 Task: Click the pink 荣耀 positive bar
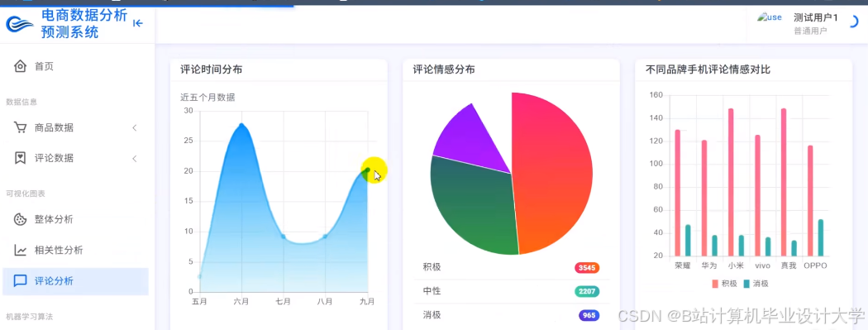point(678,193)
